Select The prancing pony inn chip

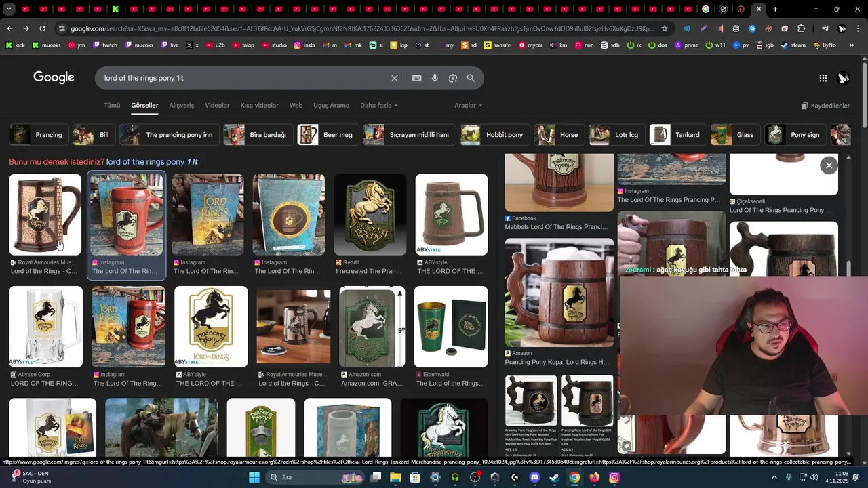click(170, 135)
